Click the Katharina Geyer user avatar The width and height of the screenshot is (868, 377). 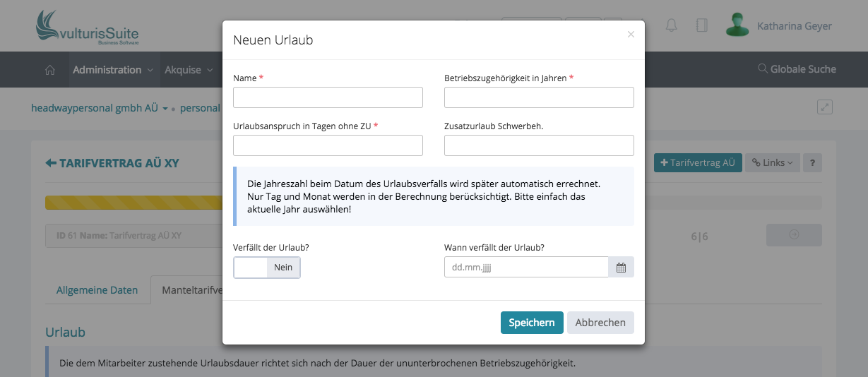pos(737,25)
